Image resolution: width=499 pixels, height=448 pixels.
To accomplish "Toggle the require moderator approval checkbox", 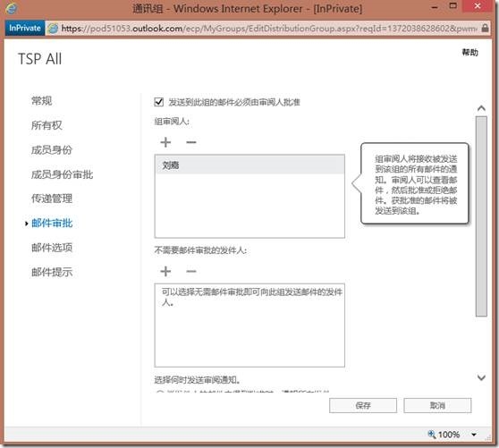I will 159,102.
